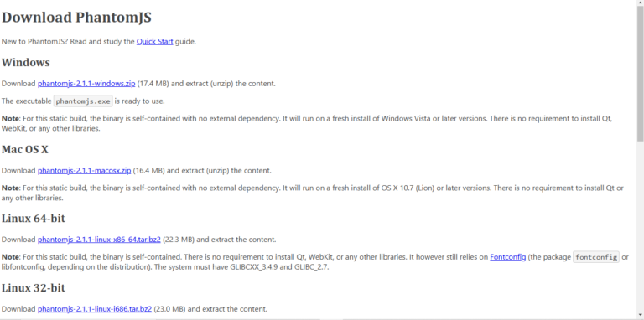Download the phantomjs-2.1.1-macosx.zip file
The width and height of the screenshot is (644, 320).
point(84,170)
